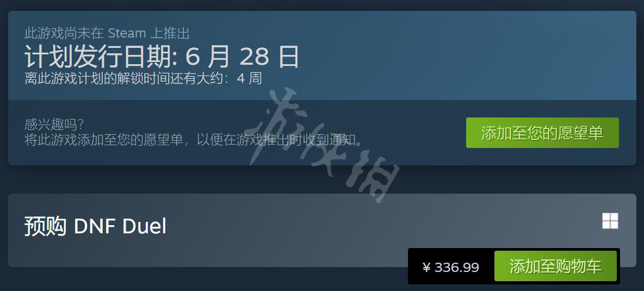The image size is (644, 291).
Task: Click the Windows platform icon
Action: [610, 221]
